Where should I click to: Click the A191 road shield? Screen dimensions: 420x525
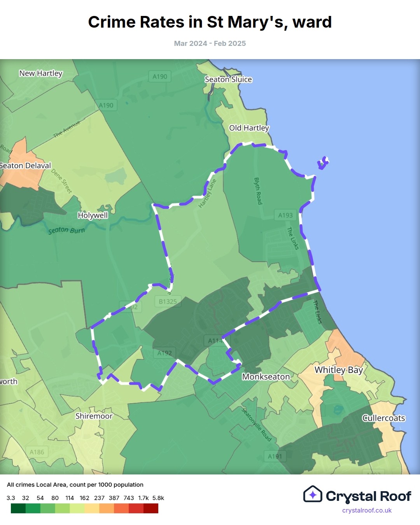click(x=275, y=456)
